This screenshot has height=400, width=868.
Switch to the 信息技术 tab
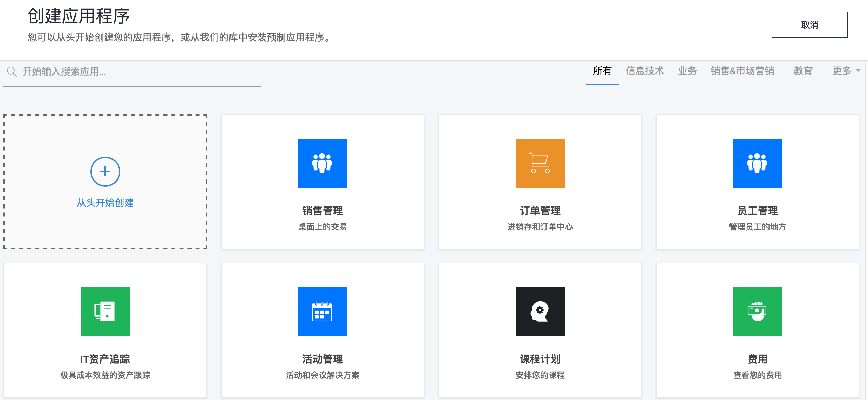[x=645, y=71]
